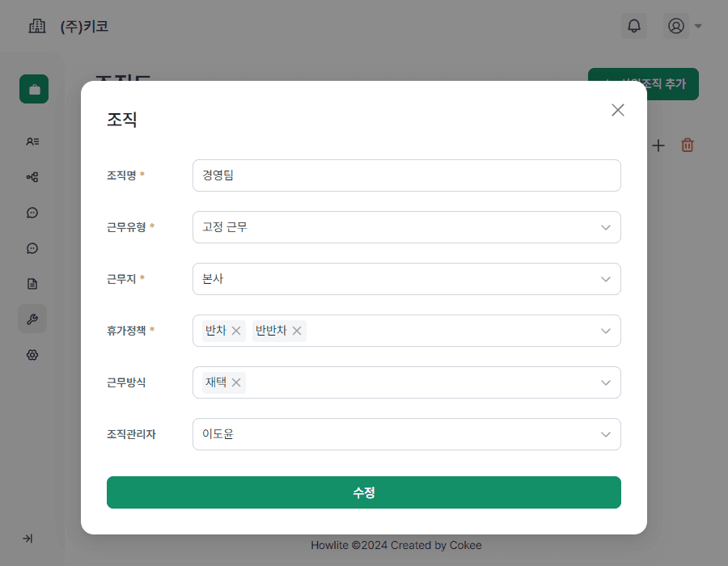The height and width of the screenshot is (566, 728).
Task: Open the first chat bubble sidebar icon
Action: pos(32,212)
